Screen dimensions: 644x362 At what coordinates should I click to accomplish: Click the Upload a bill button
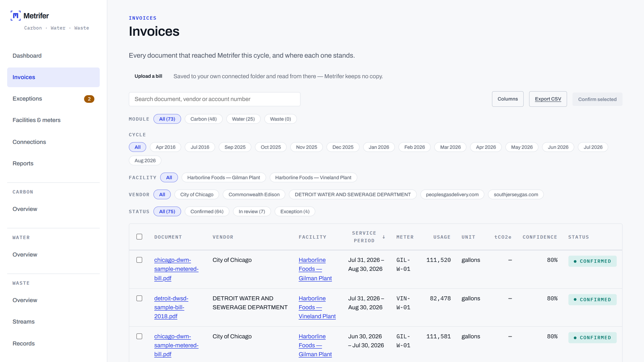[x=148, y=76]
